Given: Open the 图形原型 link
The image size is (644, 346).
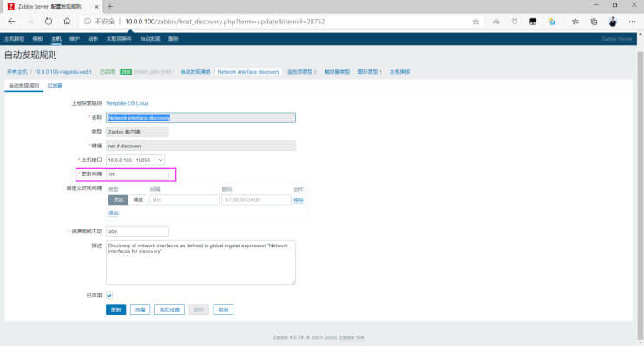Looking at the screenshot, I should [x=367, y=72].
